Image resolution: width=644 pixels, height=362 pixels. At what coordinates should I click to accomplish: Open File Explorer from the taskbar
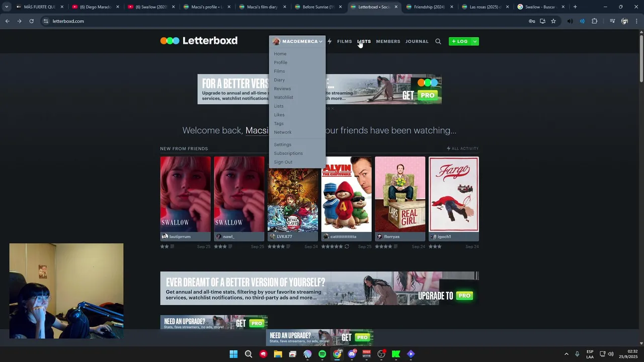point(278,354)
